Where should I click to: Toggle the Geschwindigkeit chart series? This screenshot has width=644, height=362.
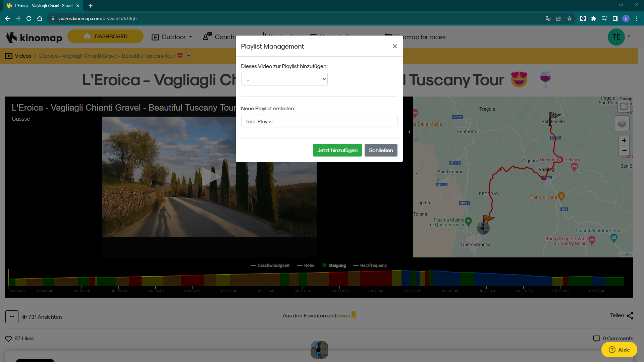(270, 265)
